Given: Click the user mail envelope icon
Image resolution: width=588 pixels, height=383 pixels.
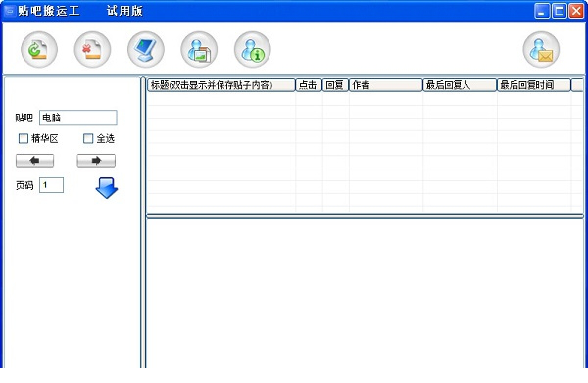Looking at the screenshot, I should (x=541, y=50).
